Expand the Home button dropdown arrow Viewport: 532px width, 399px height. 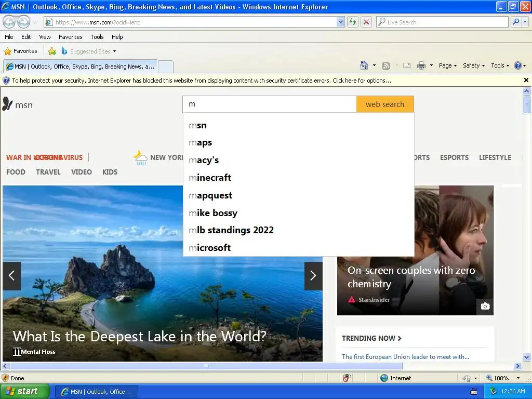[374, 65]
